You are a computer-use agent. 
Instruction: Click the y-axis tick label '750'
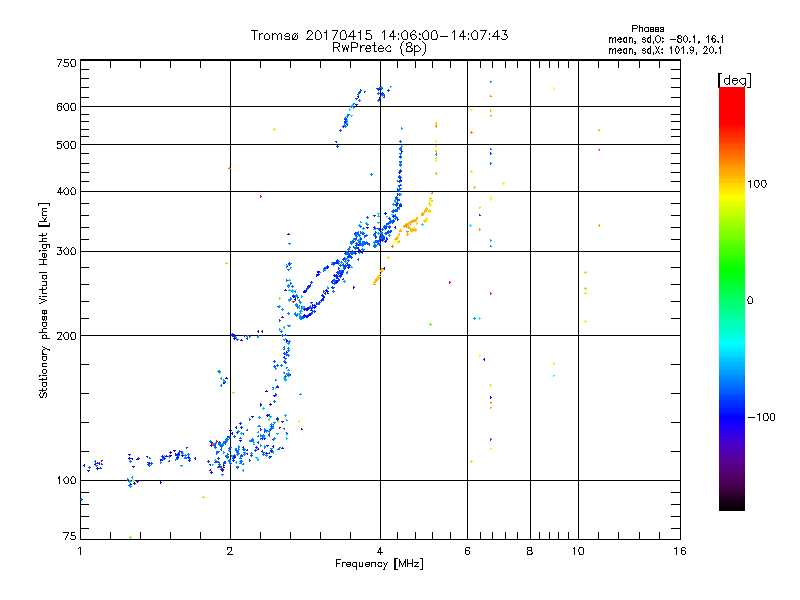tap(66, 63)
